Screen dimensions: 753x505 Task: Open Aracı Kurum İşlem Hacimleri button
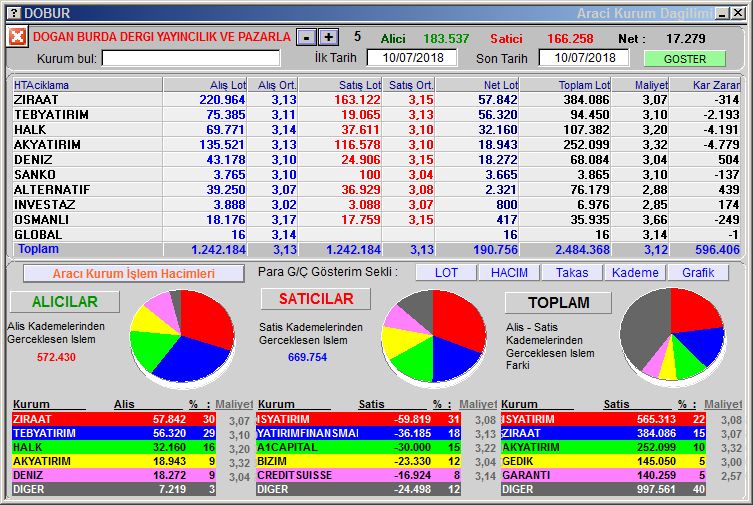coord(134,274)
